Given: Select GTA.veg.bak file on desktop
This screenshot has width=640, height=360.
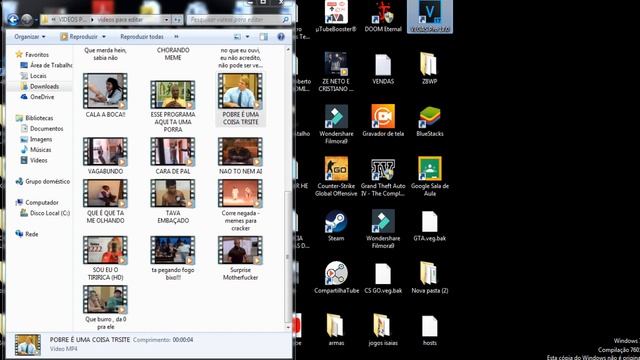Looking at the screenshot, I should point(429,226).
